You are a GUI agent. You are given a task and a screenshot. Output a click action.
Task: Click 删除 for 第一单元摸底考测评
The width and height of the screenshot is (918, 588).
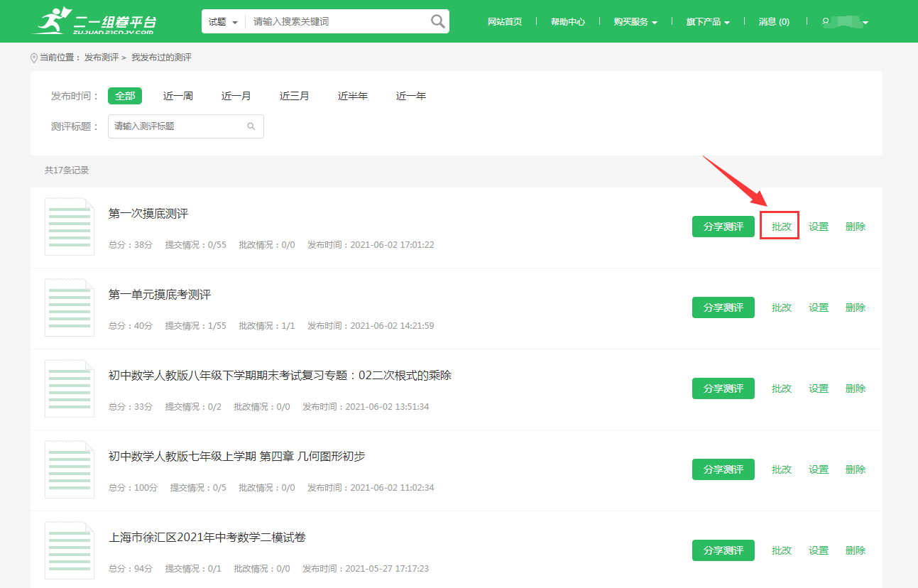coord(856,307)
